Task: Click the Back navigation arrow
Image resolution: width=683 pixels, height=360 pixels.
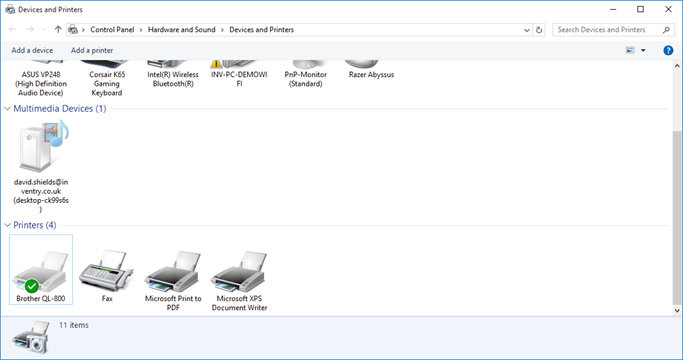Action: coord(12,30)
